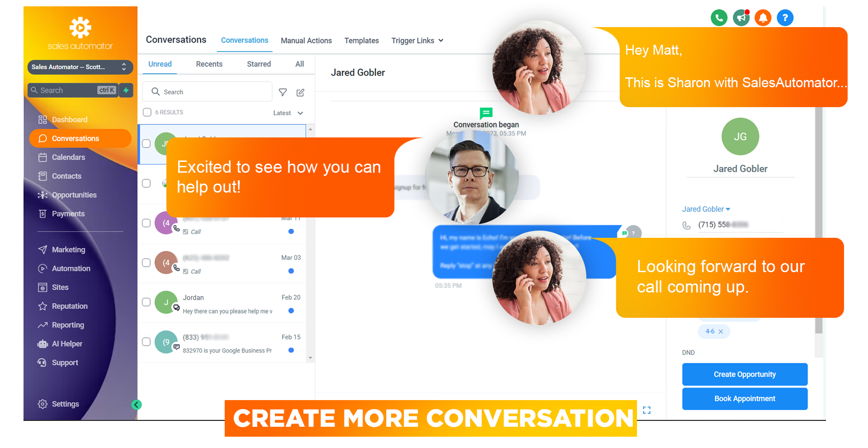
Task: Open the Sales Automator account switcher
Action: click(x=80, y=67)
